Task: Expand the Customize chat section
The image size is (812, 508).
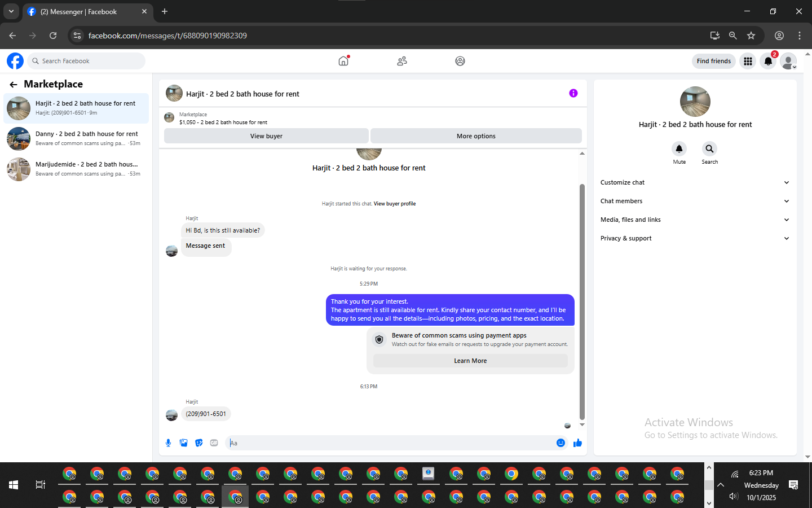Action: coord(695,182)
